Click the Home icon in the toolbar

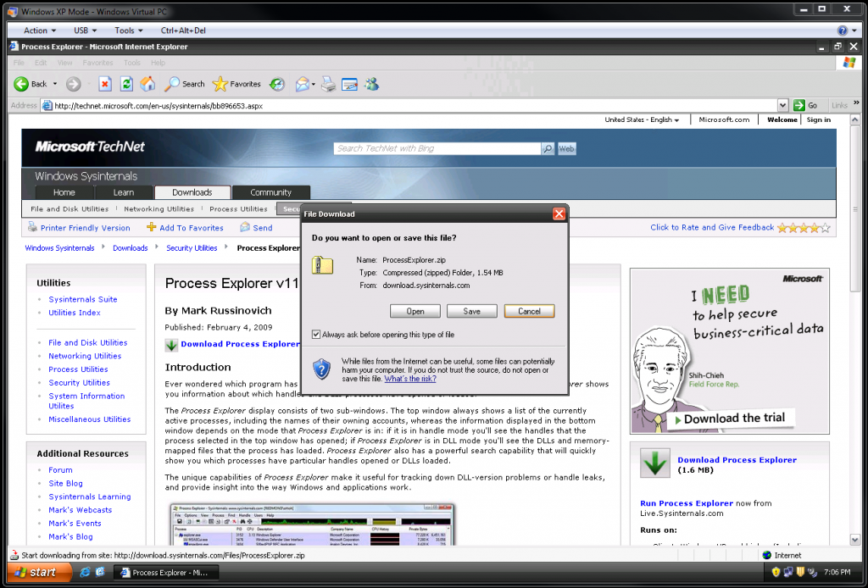coord(147,84)
